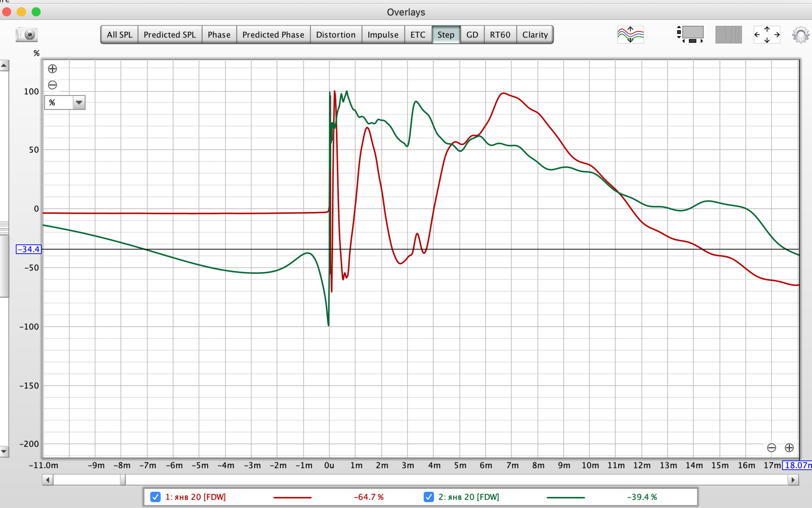Toggle trace 2: янв 20 [FDW] checkbox
The image size is (812, 508).
coord(428,497)
